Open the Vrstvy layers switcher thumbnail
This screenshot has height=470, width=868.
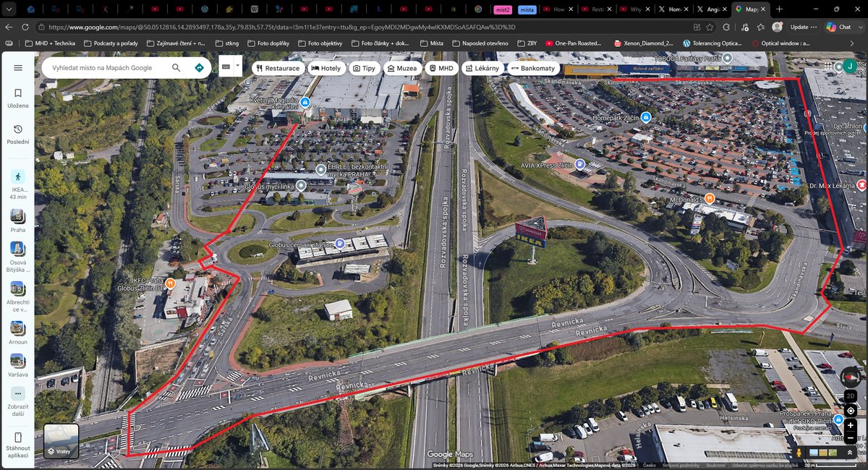tap(61, 441)
